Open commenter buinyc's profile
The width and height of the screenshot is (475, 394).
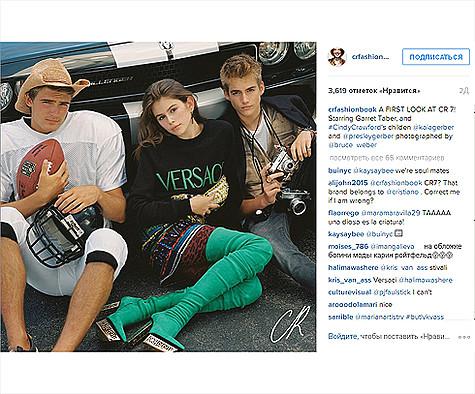tap(339, 171)
